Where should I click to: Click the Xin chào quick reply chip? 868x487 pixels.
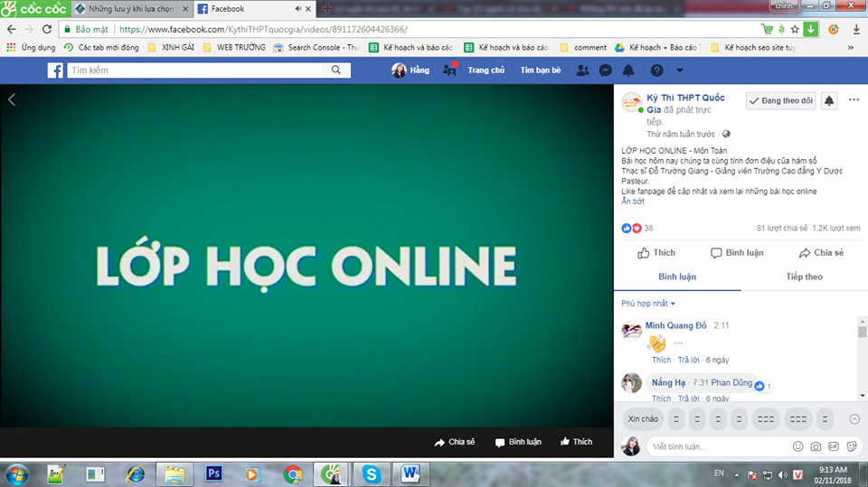tap(643, 419)
